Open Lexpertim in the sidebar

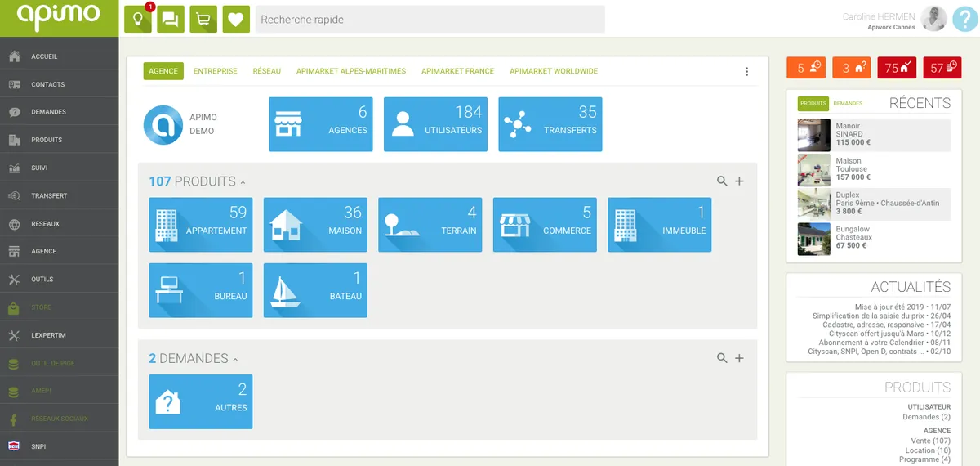click(59, 335)
